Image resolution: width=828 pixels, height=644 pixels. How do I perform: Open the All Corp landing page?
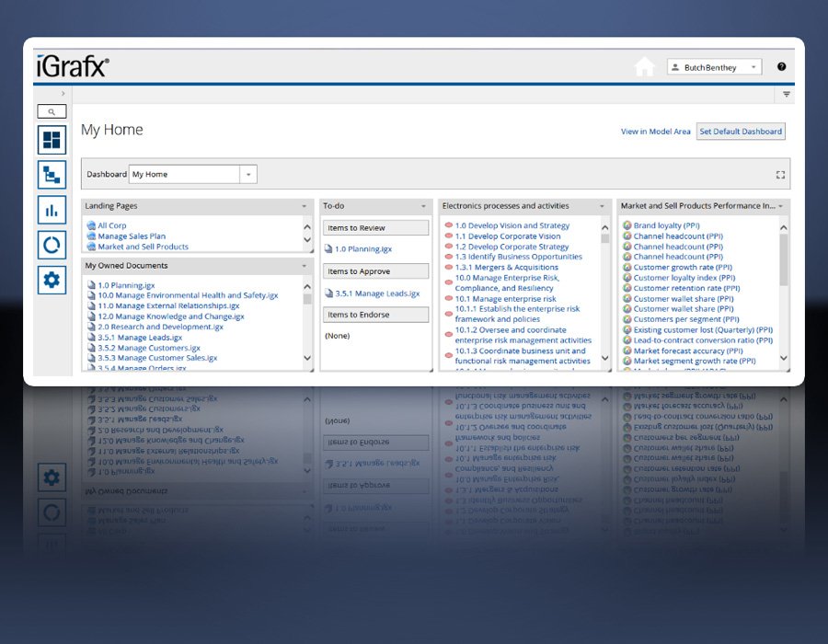click(112, 225)
